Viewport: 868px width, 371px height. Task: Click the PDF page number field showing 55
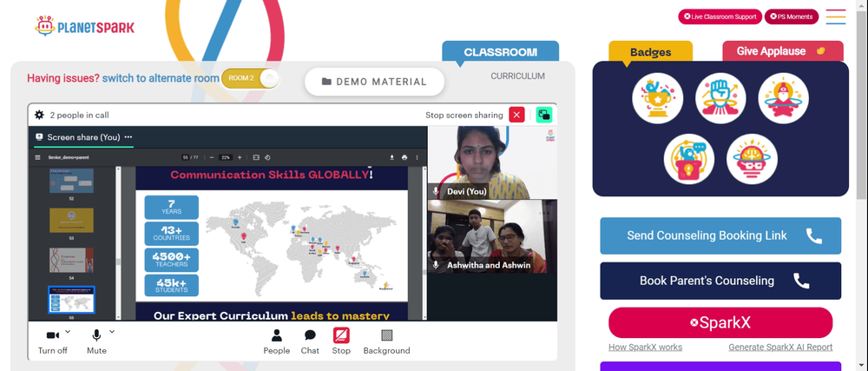coord(186,157)
